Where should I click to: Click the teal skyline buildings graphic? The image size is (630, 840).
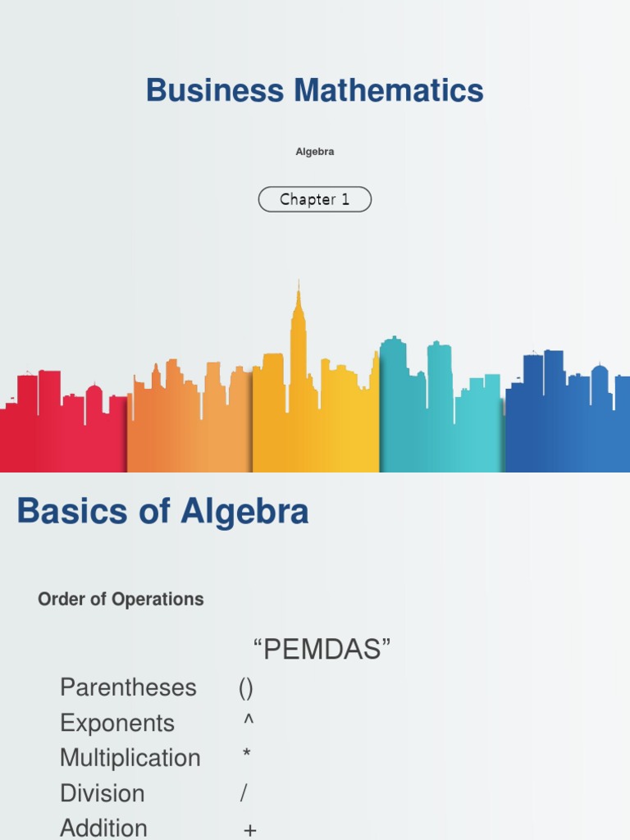(x=441, y=410)
